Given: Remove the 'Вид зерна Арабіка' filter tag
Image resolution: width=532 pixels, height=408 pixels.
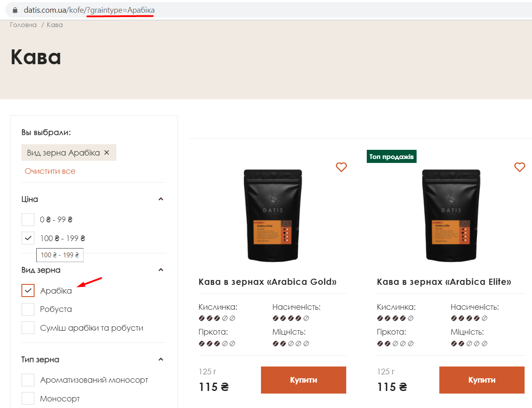Looking at the screenshot, I should (107, 153).
